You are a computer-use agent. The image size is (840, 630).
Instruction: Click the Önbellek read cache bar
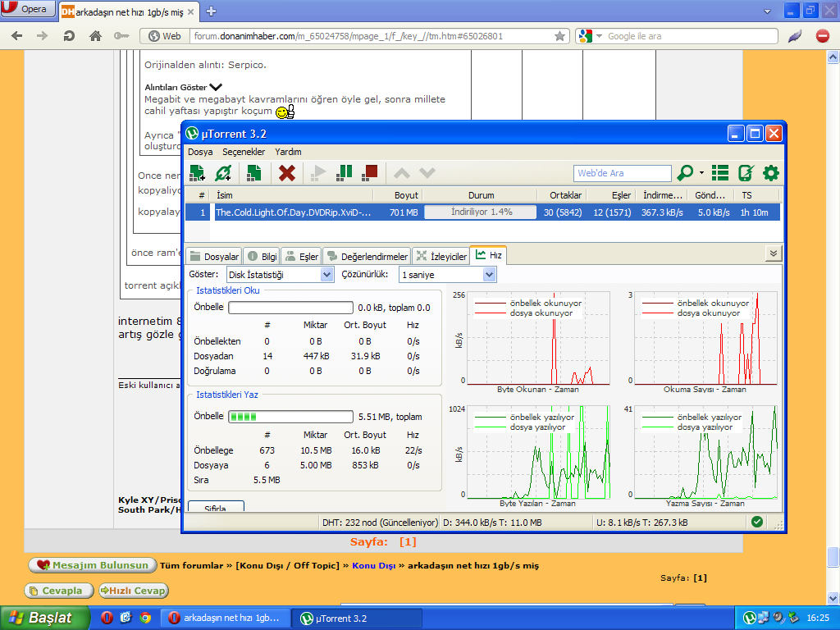[x=291, y=308]
